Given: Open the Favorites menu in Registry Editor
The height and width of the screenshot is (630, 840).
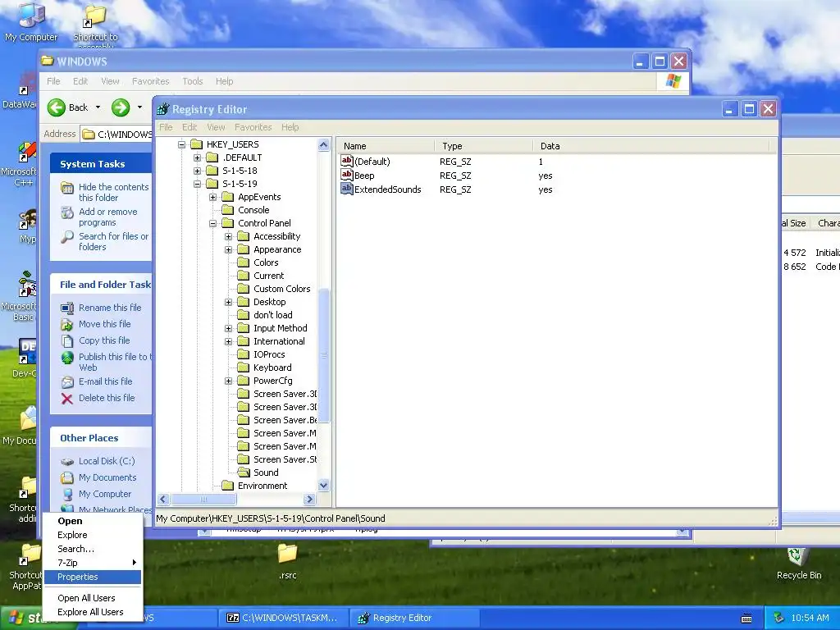Looking at the screenshot, I should click(253, 127).
